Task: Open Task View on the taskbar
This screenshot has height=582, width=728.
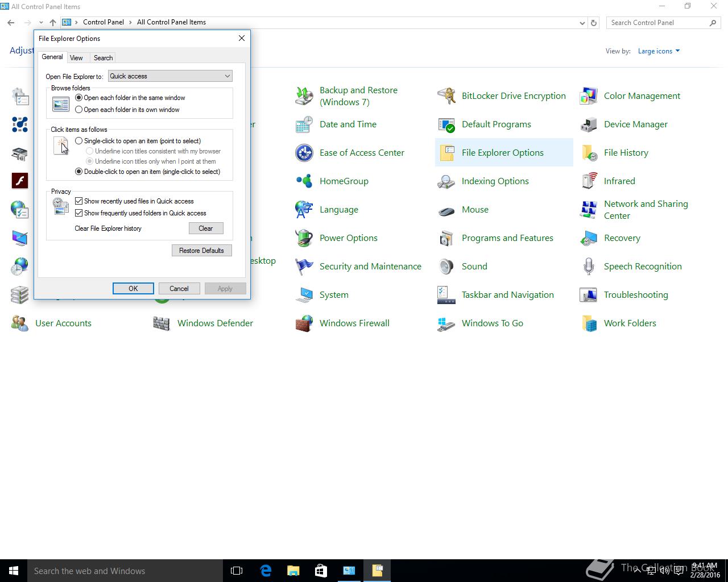Action: [x=237, y=571]
